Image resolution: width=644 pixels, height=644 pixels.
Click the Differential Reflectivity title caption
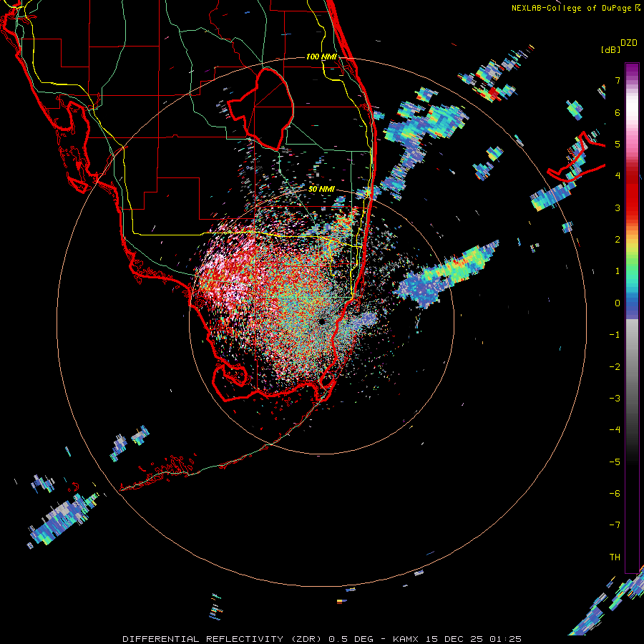point(322,639)
